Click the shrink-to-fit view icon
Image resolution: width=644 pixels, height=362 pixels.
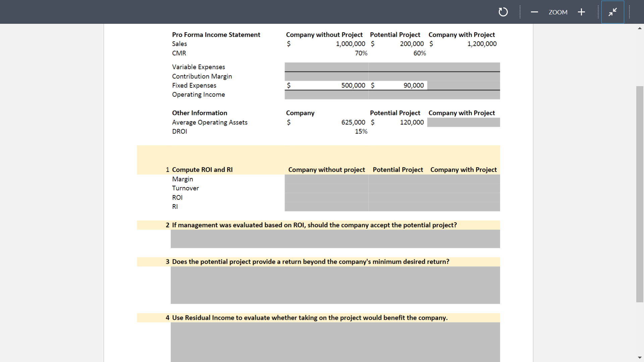pyautogui.click(x=612, y=12)
